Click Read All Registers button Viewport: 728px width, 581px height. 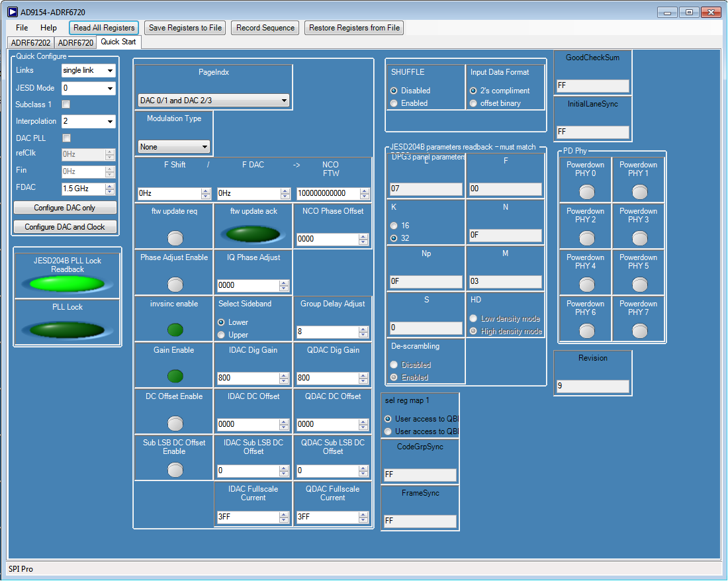(104, 28)
